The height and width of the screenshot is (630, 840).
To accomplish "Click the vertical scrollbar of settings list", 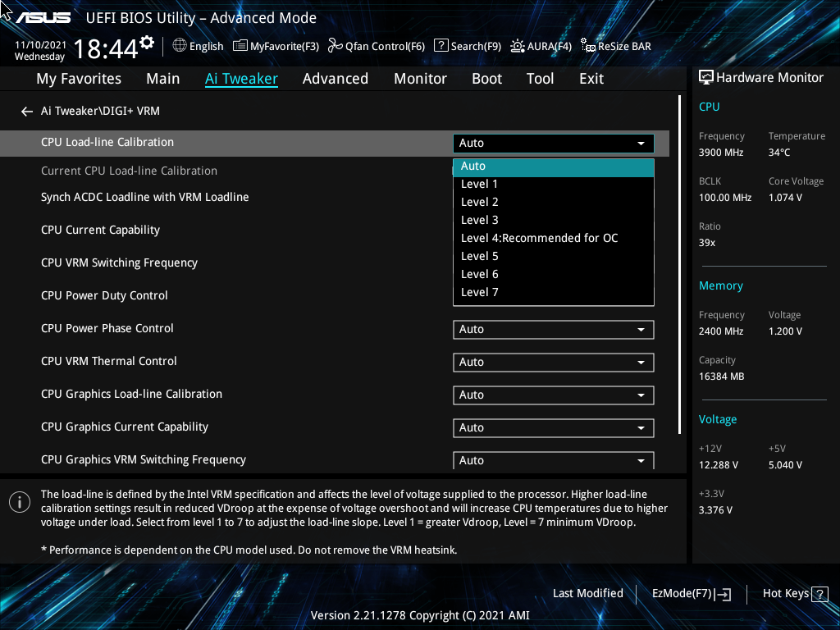I will (679, 265).
